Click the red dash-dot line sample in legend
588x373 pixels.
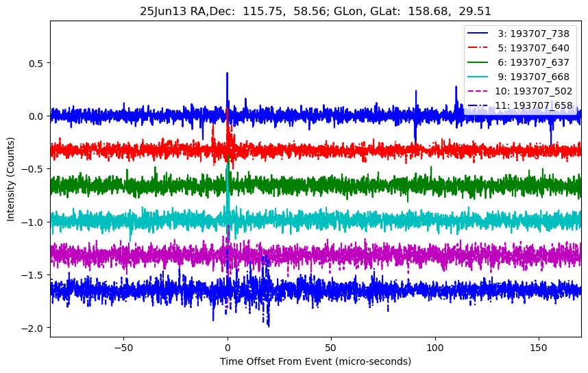coord(478,47)
